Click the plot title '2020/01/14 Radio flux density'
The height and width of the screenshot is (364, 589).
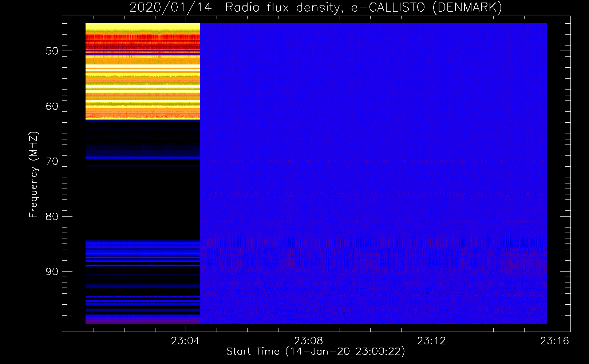pos(236,8)
